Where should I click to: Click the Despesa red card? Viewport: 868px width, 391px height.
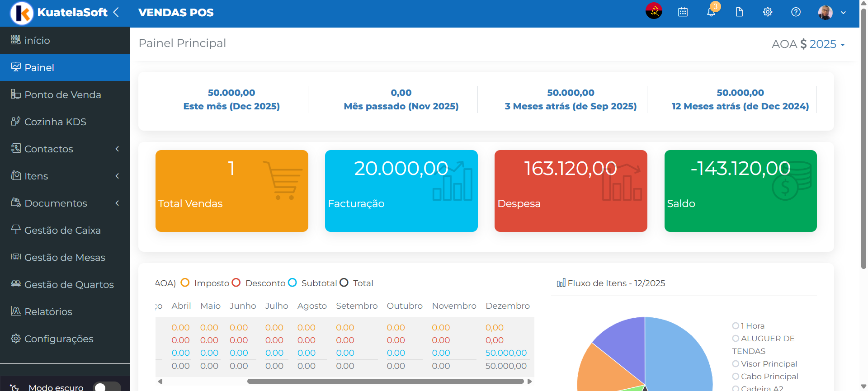point(571,191)
